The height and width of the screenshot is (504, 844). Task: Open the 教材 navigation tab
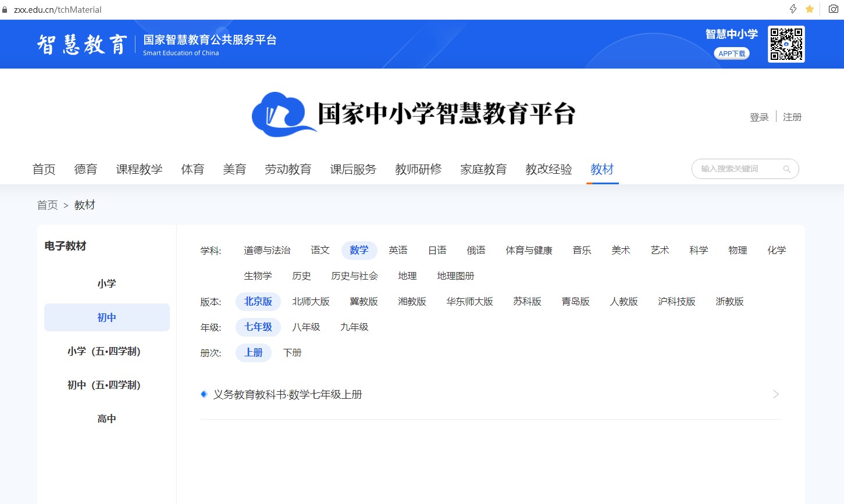pyautogui.click(x=603, y=169)
